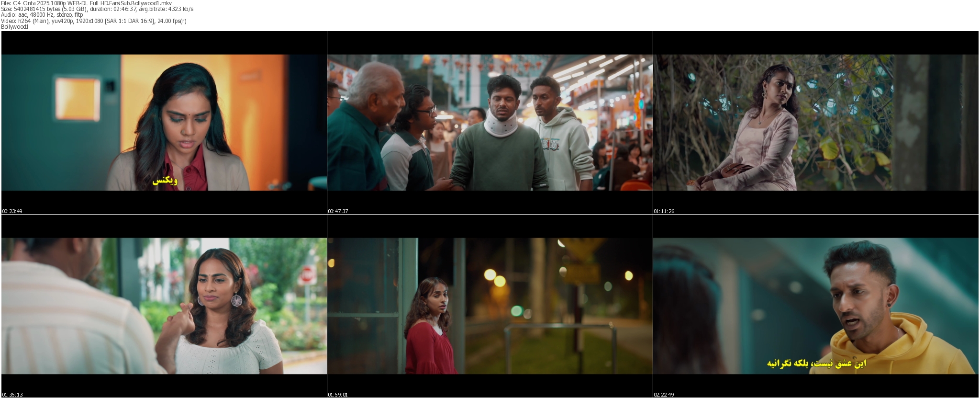
Task: Click the 00:47:37 timestamp label
Action: pos(338,211)
